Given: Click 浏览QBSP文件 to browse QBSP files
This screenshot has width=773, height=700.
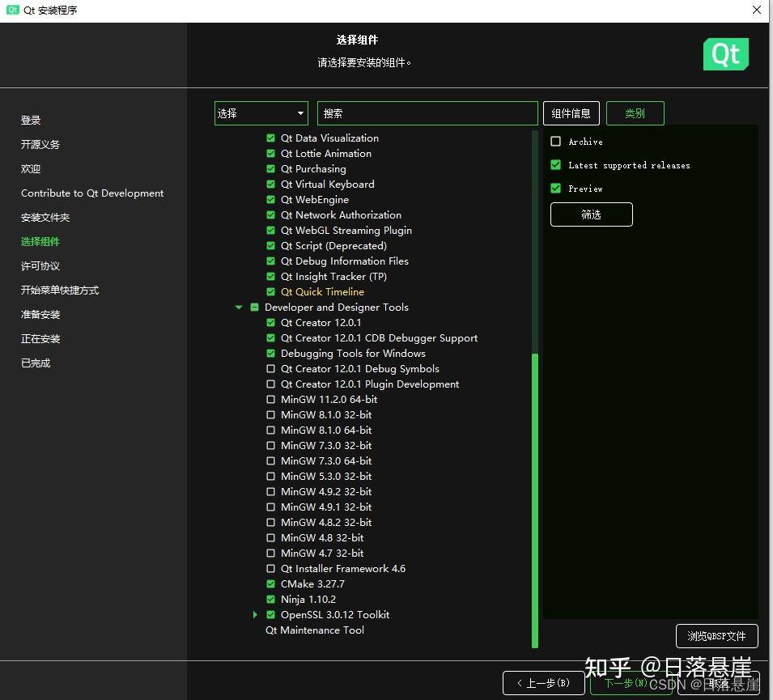Looking at the screenshot, I should click(716, 636).
